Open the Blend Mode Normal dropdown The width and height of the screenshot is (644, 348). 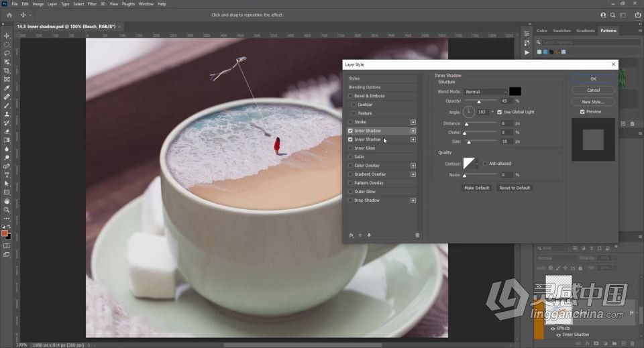486,92
